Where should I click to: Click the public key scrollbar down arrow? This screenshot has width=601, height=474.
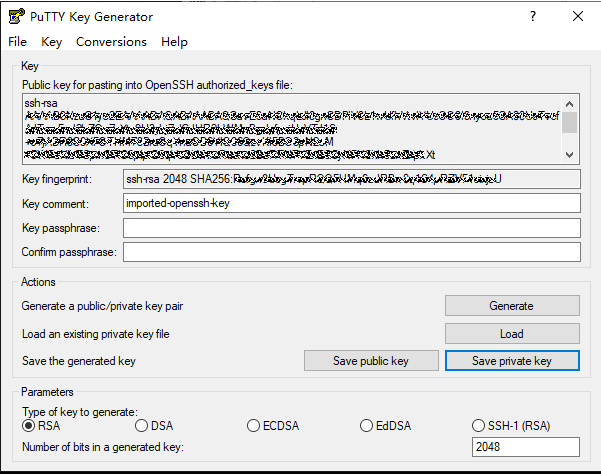[570, 154]
